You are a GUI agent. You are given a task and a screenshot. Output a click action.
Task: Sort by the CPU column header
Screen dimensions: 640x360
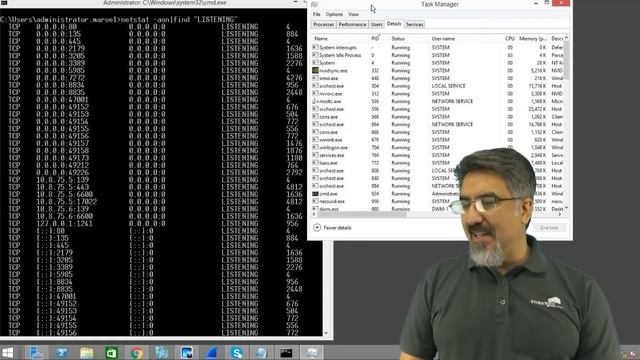tap(509, 38)
